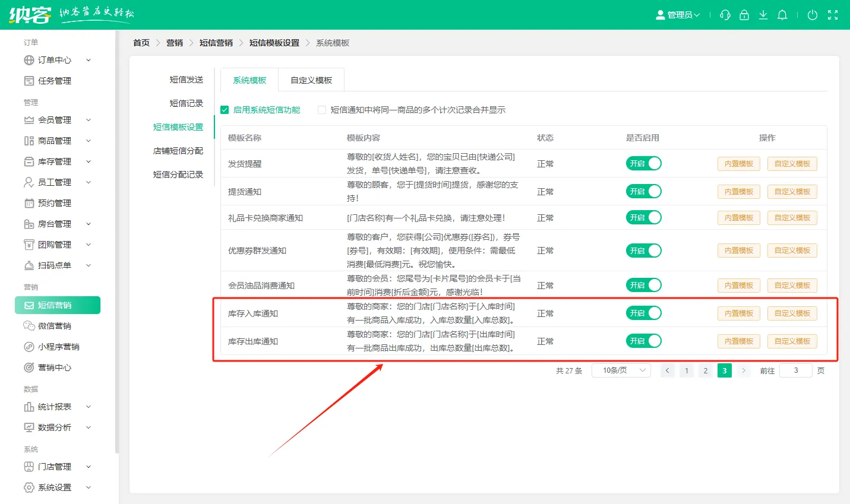Click the 统计报表 chart icon

(x=29, y=407)
